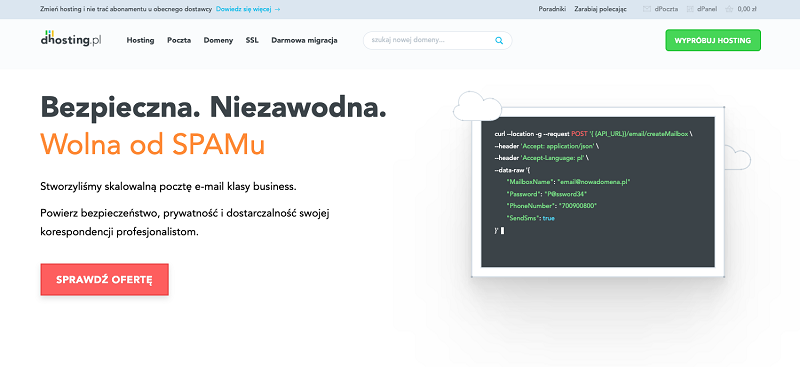Screen dimensions: 800x367
Task: Open the Poczta menu
Action: (x=179, y=40)
